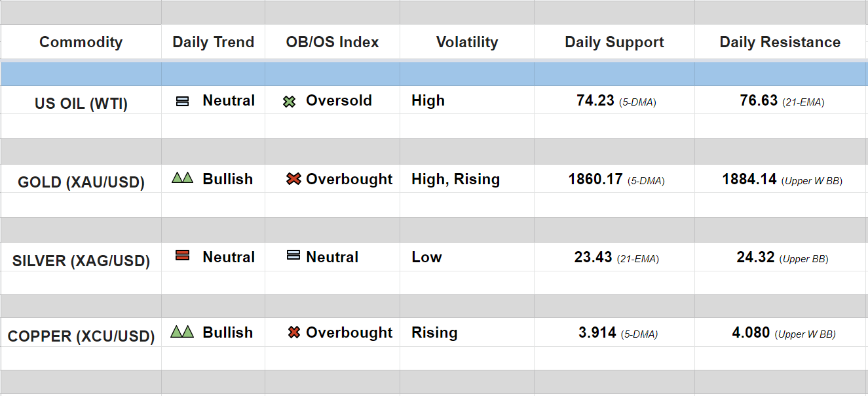
Task: Click Gold's daily support value 1860.17
Action: (595, 180)
